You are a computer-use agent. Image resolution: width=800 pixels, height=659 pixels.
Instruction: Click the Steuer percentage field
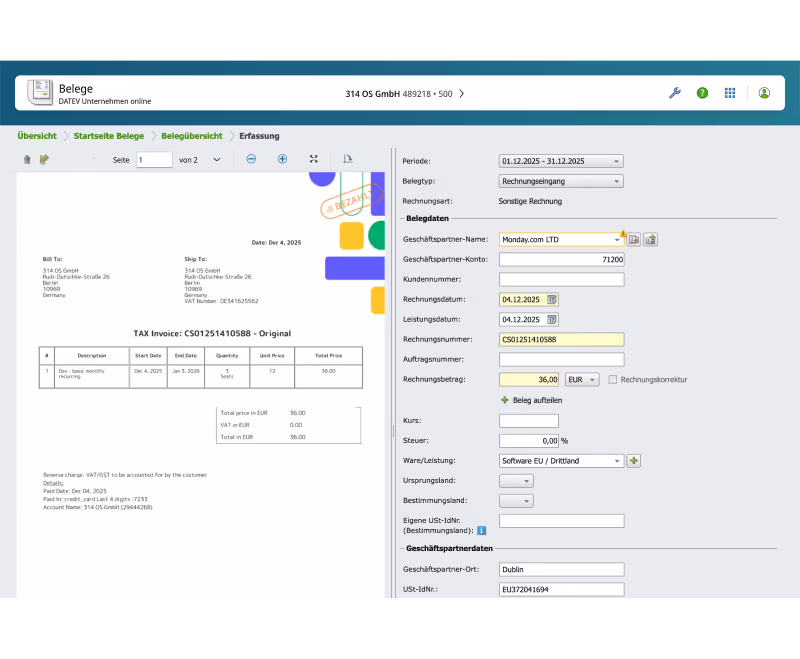click(529, 441)
